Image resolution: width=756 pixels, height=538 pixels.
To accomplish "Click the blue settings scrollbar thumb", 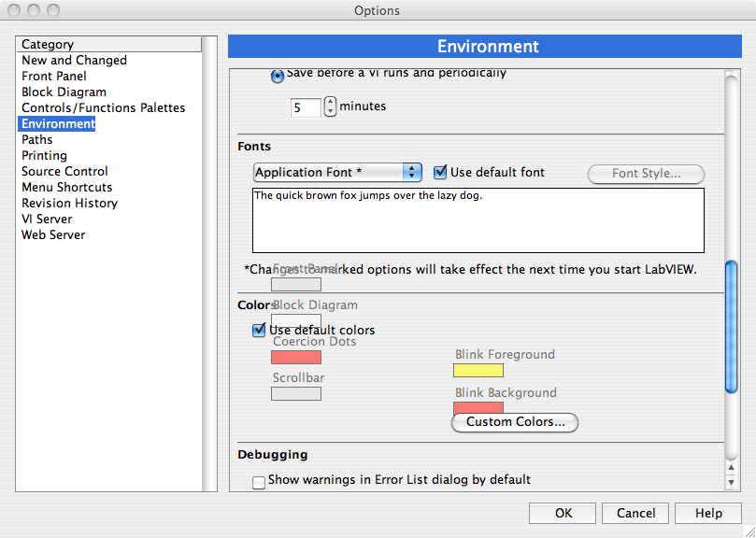I will click(732, 327).
